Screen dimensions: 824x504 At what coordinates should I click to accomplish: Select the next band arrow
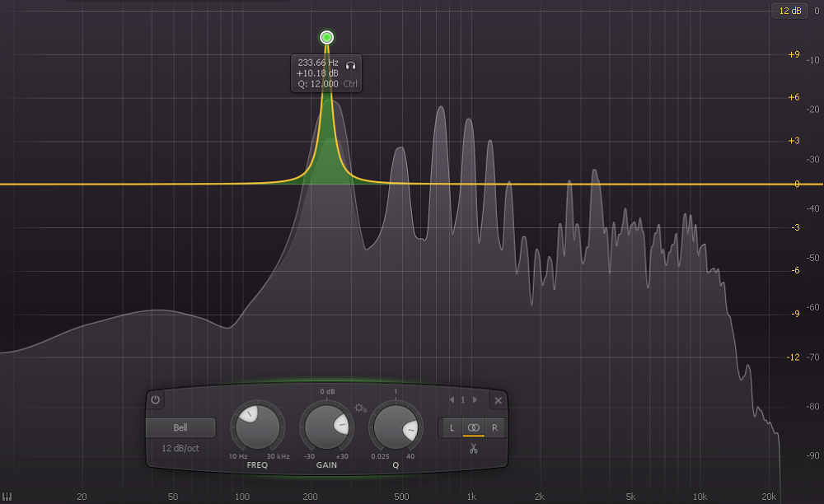tap(475, 400)
